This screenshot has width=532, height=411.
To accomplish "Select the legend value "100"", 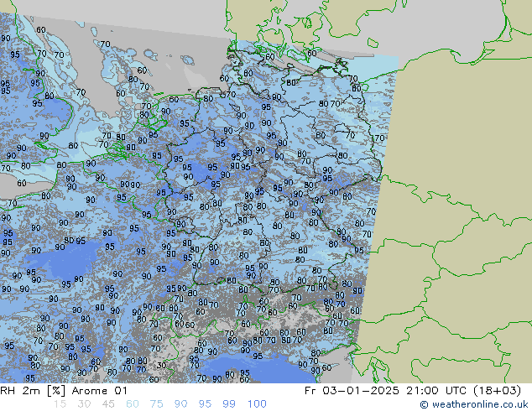I will 257,404.
